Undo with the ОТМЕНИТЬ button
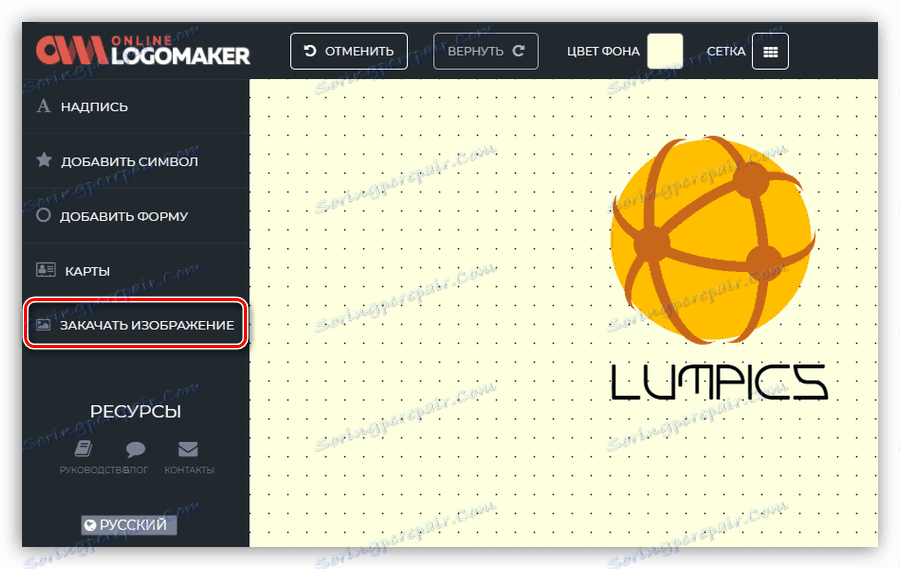The image size is (900, 569). point(349,51)
